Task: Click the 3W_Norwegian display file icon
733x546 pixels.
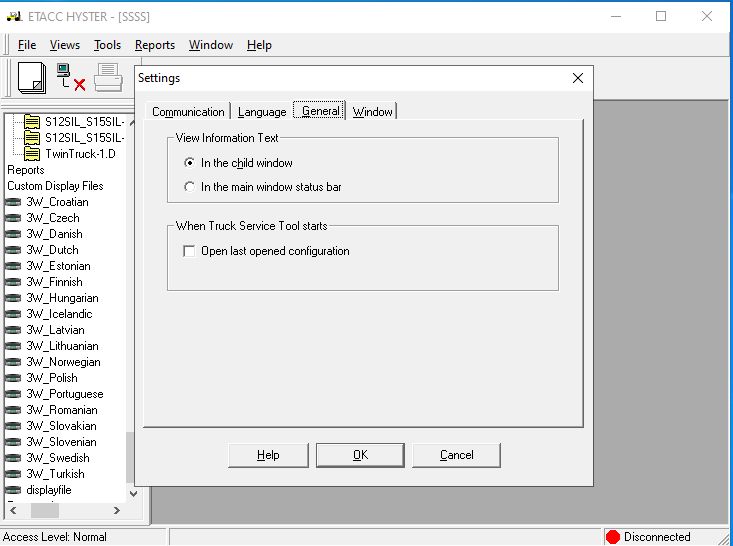Action: click(13, 362)
